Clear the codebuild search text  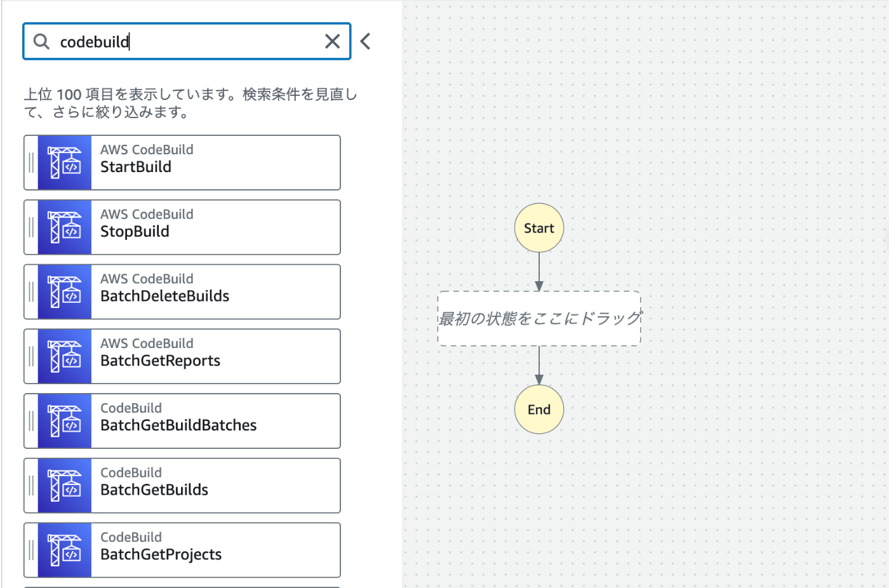point(332,41)
